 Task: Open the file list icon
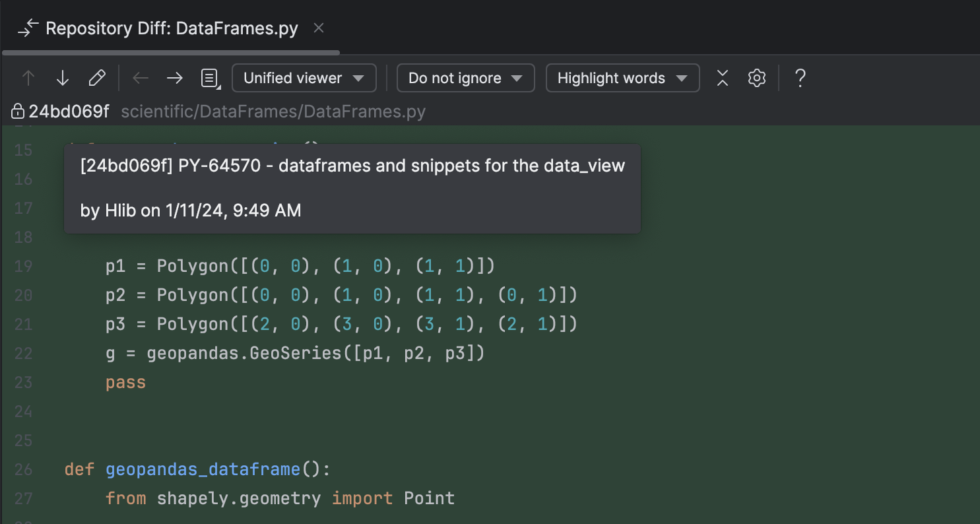[210, 79]
